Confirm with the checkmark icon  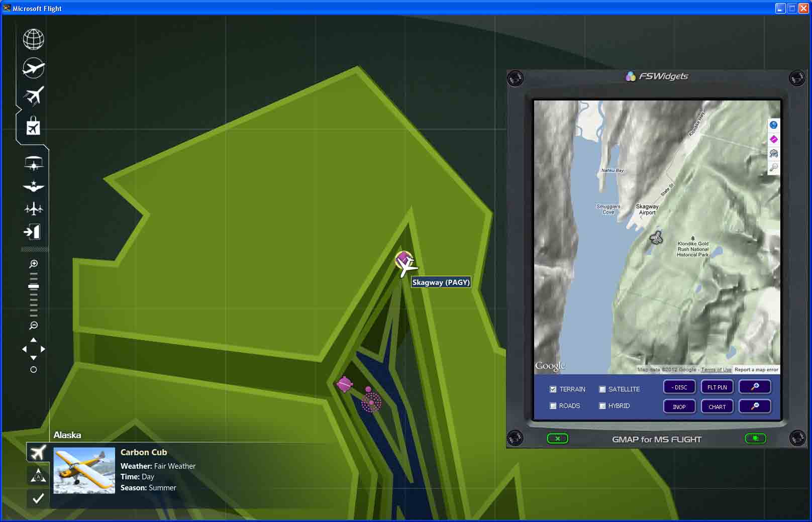[x=38, y=498]
